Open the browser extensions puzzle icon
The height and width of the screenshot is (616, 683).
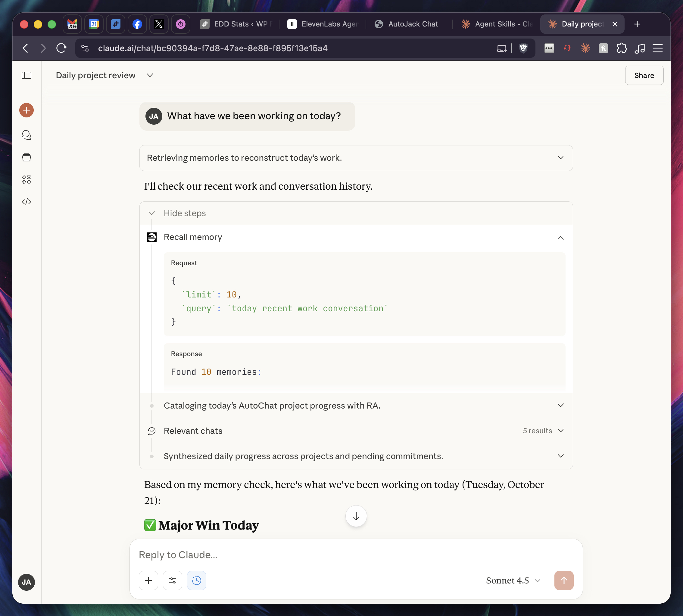622,48
